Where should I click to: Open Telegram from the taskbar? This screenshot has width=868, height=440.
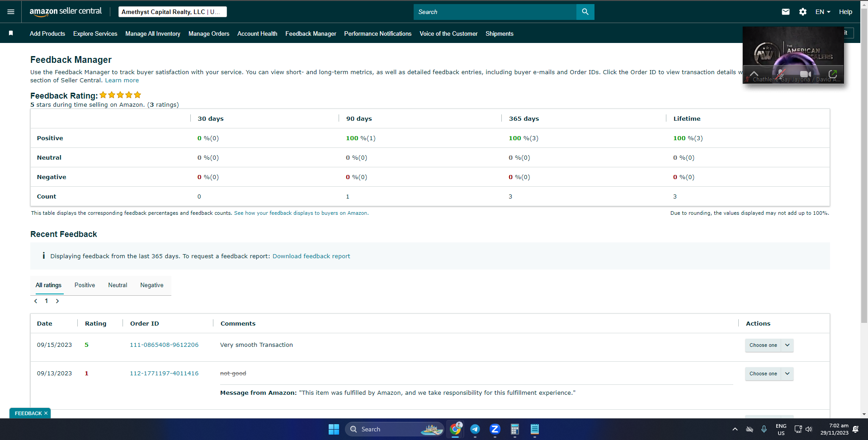[475, 429]
